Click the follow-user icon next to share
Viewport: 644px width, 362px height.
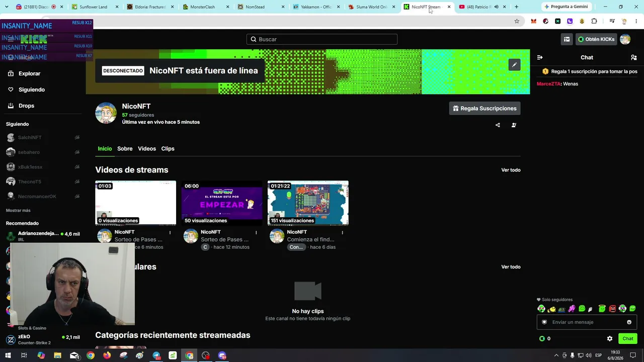(x=514, y=125)
